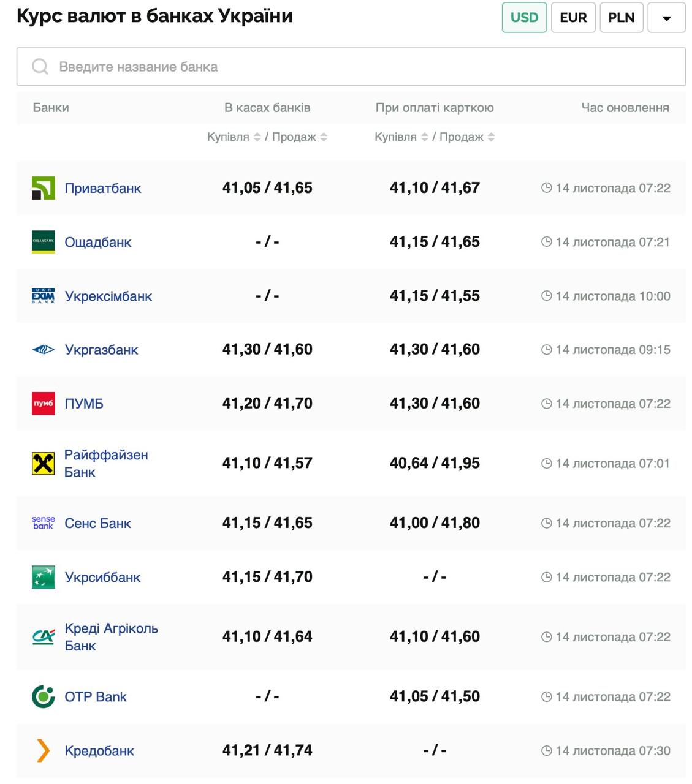Sort card payment rates by Продаж
This screenshot has width=692, height=784.
tap(491, 137)
